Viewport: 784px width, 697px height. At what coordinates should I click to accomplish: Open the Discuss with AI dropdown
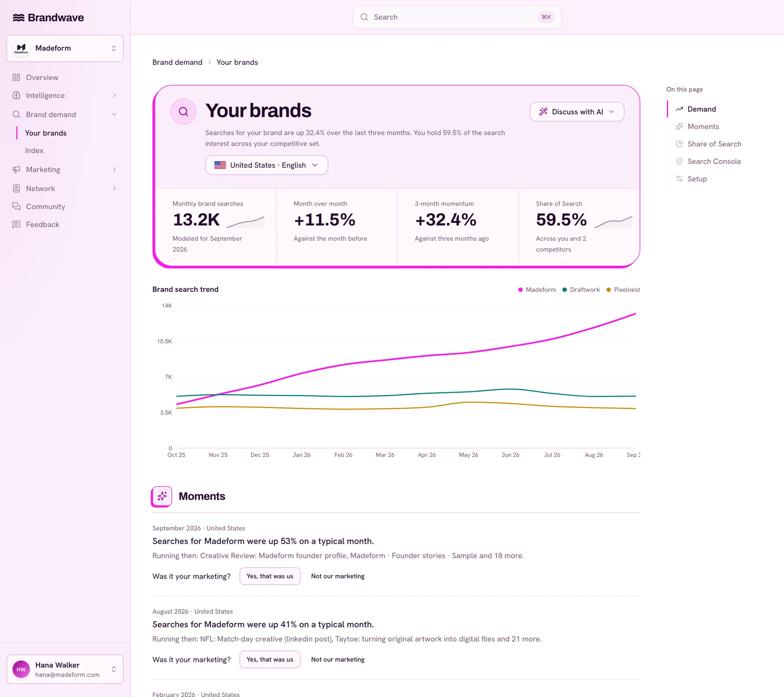click(577, 112)
